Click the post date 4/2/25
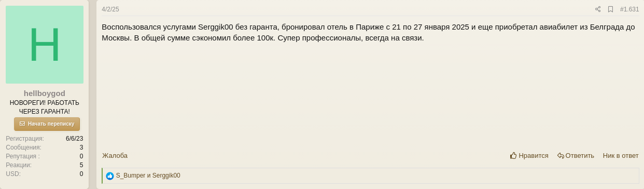Image resolution: width=644 pixels, height=189 pixels. 110,9
